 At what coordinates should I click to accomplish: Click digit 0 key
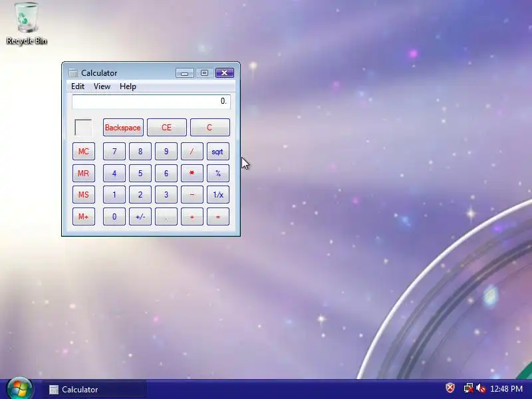pos(114,217)
